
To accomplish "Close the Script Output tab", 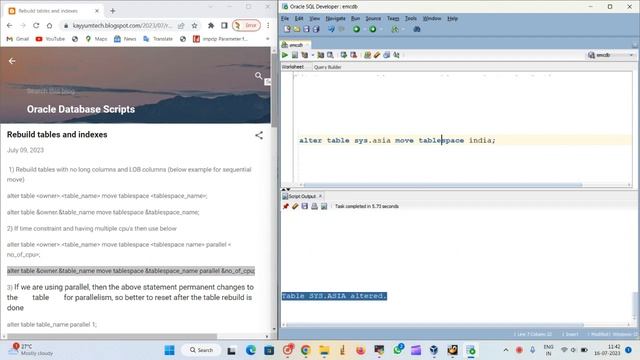I will coord(320,196).
